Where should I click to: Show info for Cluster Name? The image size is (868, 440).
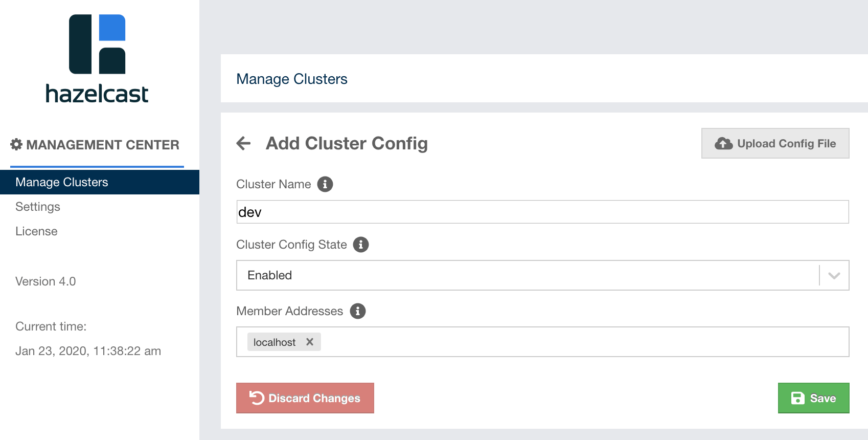tap(325, 184)
